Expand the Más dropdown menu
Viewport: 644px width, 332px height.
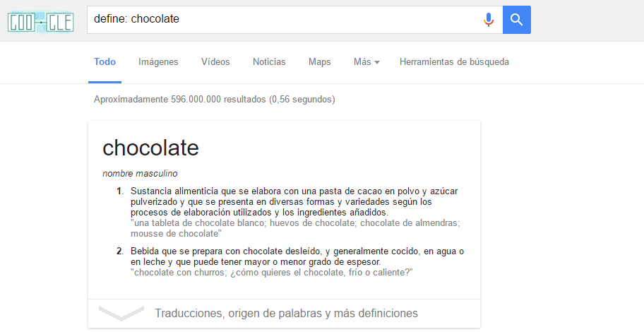tap(366, 62)
